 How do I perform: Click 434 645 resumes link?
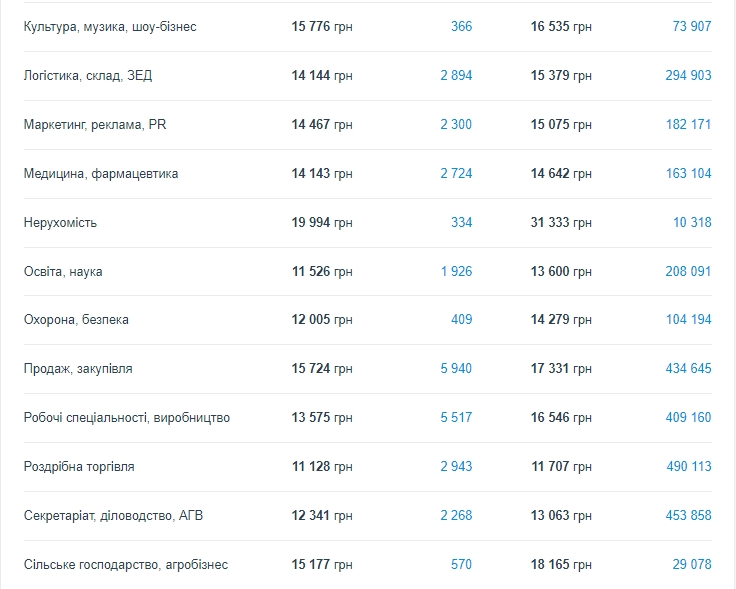click(x=688, y=369)
